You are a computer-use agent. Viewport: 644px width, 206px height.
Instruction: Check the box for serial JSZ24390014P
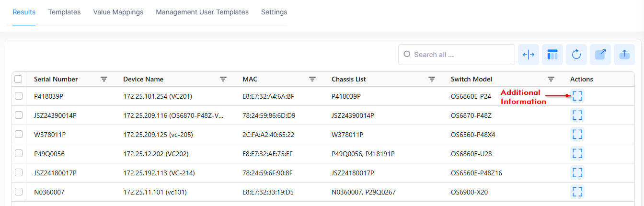(x=19, y=115)
